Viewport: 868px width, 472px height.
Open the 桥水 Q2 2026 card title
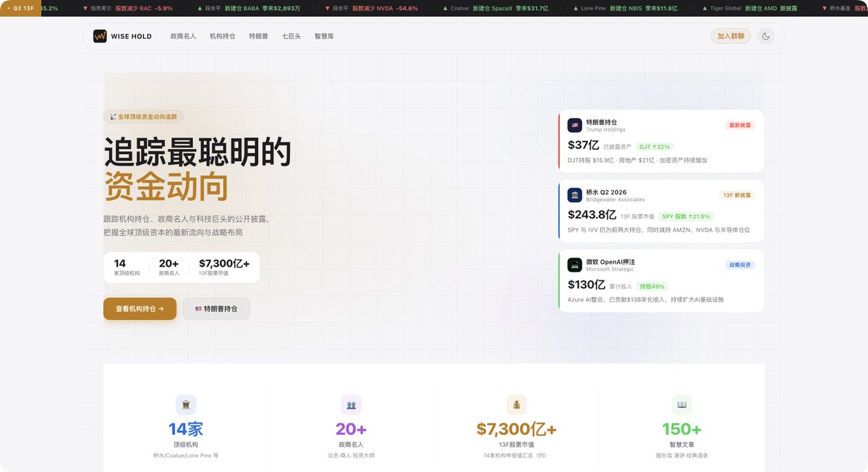pyautogui.click(x=606, y=192)
